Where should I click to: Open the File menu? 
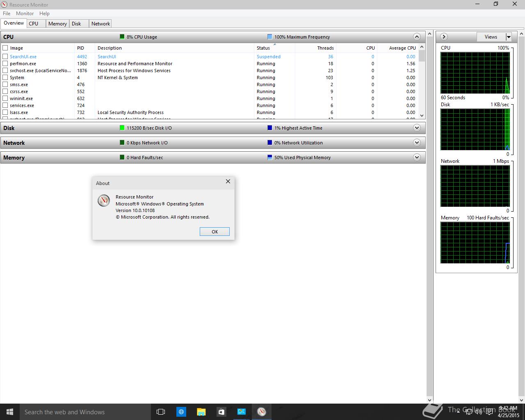tap(7, 13)
